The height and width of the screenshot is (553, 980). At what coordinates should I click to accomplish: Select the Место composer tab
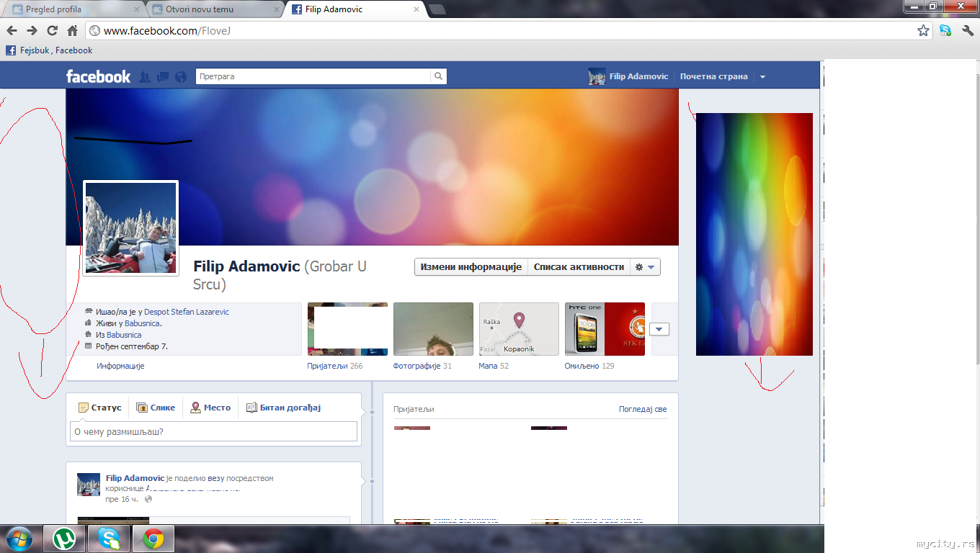click(x=210, y=408)
